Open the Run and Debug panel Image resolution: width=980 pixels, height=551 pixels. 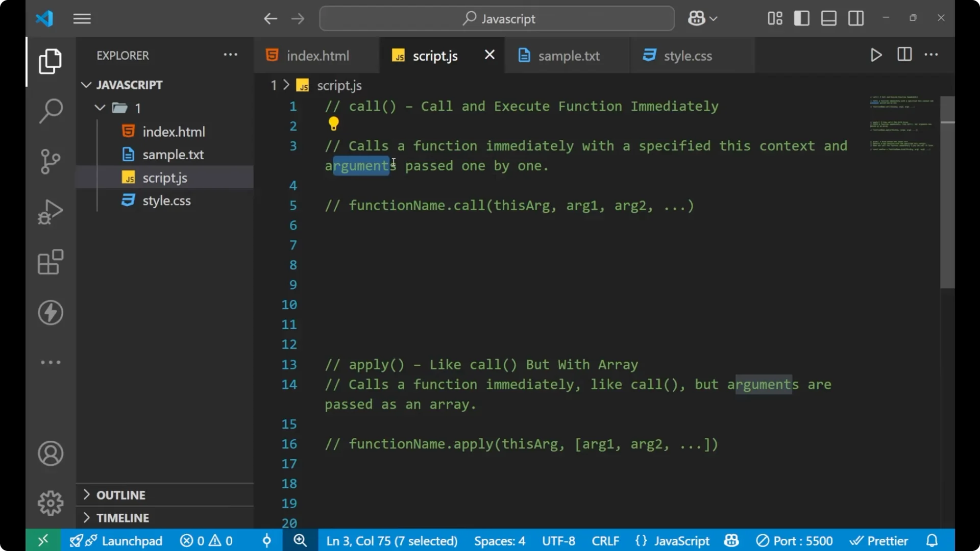tap(50, 211)
